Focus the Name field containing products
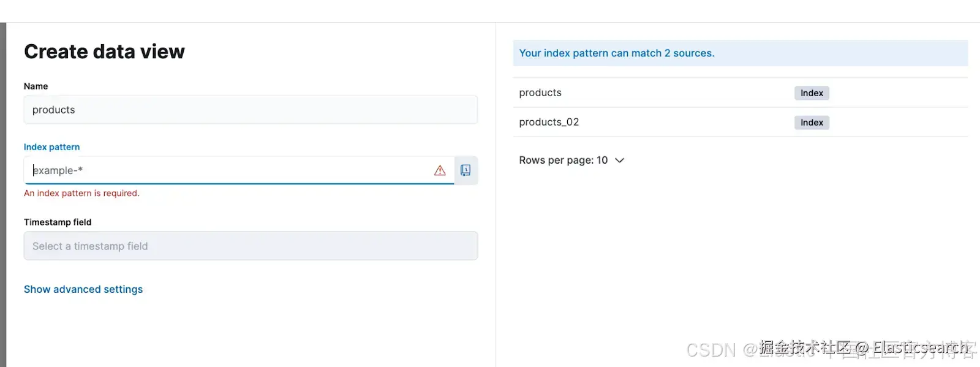This screenshot has width=980, height=367. (251, 110)
